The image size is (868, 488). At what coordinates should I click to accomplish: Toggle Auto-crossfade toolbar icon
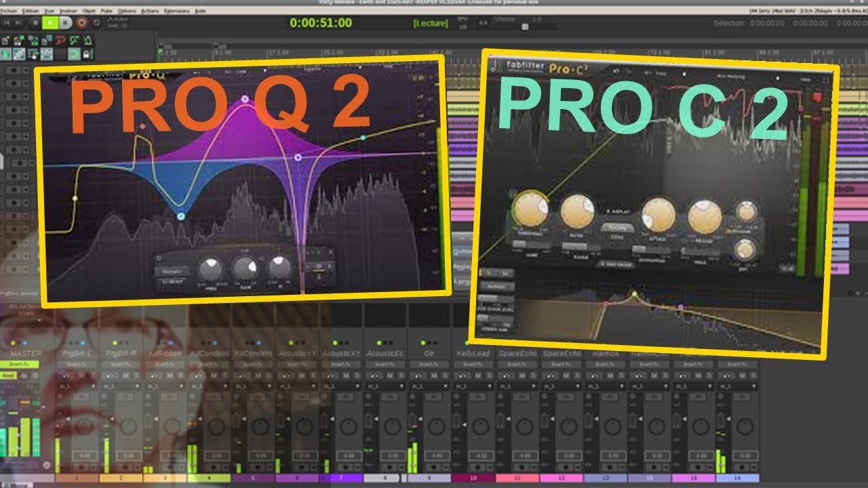(6, 54)
